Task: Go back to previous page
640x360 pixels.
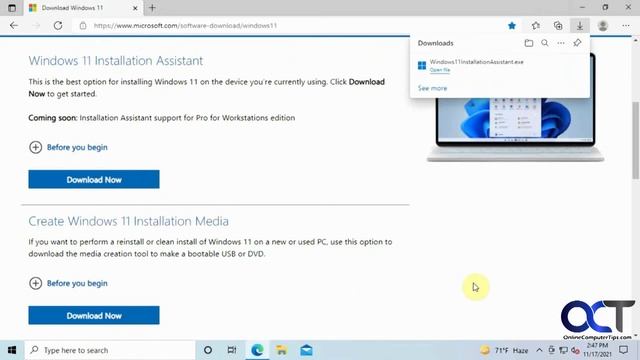Action: 14,25
